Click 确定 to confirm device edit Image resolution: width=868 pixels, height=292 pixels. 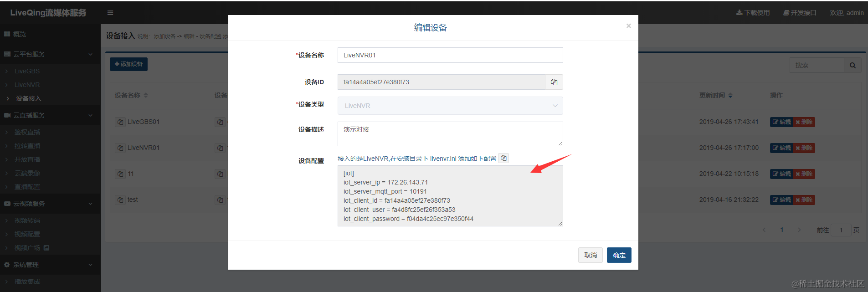click(619, 255)
